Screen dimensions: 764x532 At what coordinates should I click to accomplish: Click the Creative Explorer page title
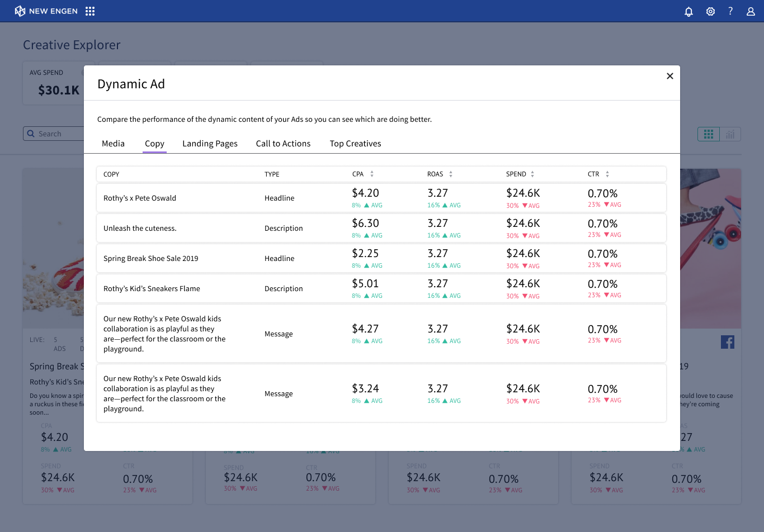click(72, 45)
